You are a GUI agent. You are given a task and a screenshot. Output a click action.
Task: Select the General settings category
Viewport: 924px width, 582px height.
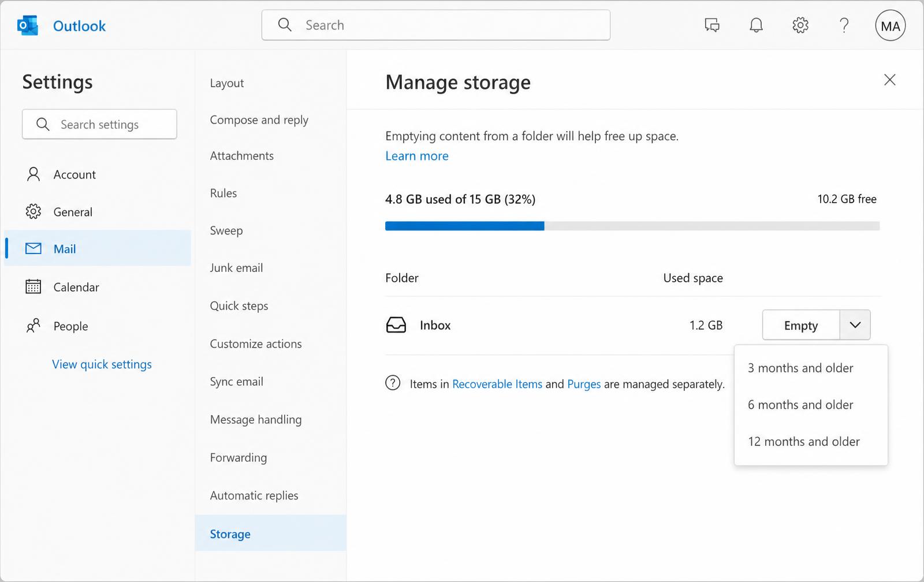[97, 212]
